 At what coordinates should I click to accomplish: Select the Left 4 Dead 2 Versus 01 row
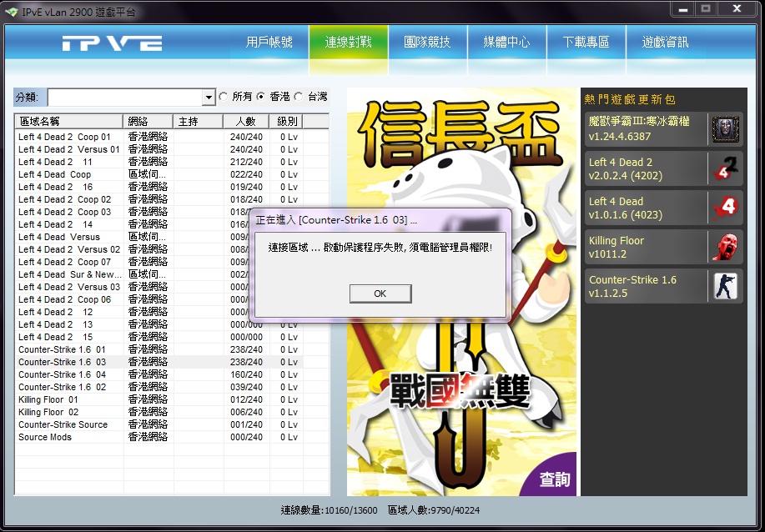pos(159,149)
